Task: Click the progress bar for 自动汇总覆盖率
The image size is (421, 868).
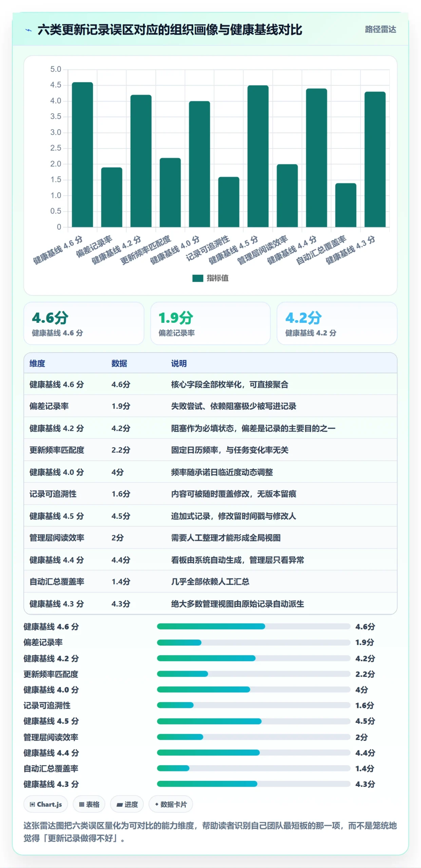Action: coord(253,768)
